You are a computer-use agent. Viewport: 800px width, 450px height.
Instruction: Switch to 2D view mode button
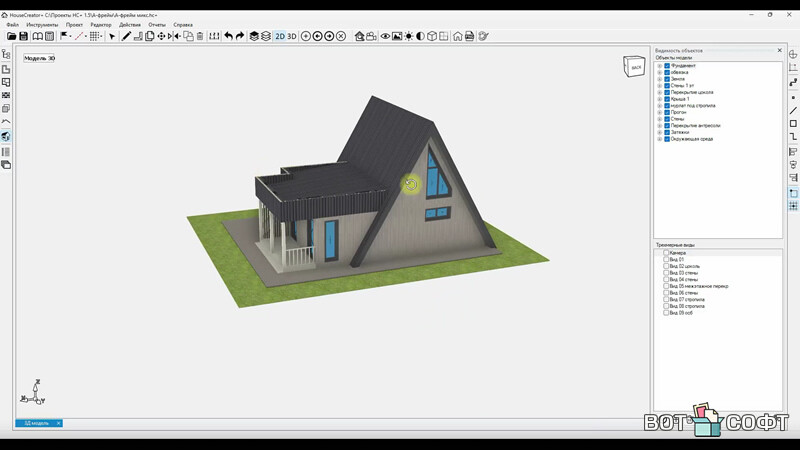pyautogui.click(x=280, y=36)
